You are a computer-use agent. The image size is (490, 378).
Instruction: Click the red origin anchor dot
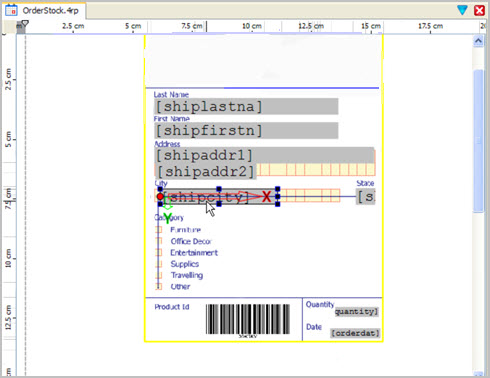click(x=160, y=197)
